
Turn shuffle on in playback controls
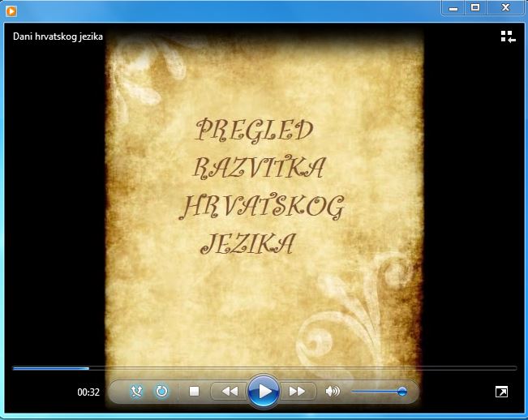coord(136,392)
